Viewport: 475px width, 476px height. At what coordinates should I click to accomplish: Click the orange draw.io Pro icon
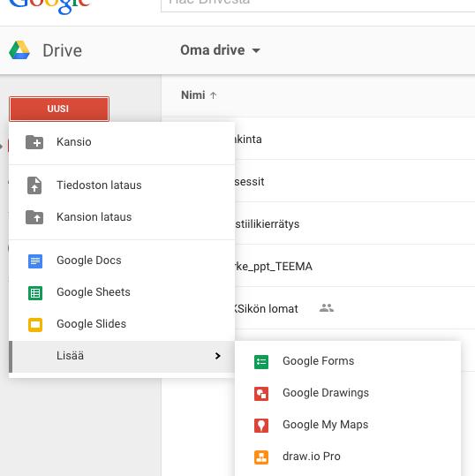coord(261,457)
